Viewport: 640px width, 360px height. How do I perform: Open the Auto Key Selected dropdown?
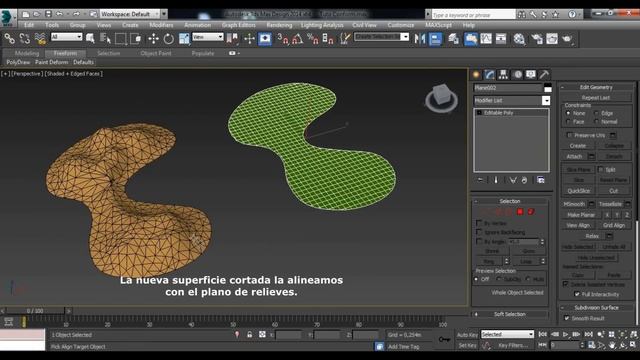tap(507, 334)
